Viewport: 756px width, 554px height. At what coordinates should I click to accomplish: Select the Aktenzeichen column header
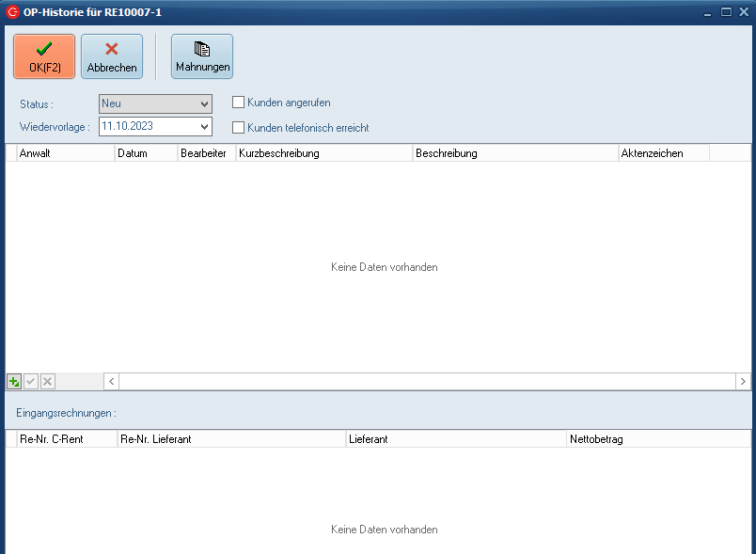click(x=663, y=153)
